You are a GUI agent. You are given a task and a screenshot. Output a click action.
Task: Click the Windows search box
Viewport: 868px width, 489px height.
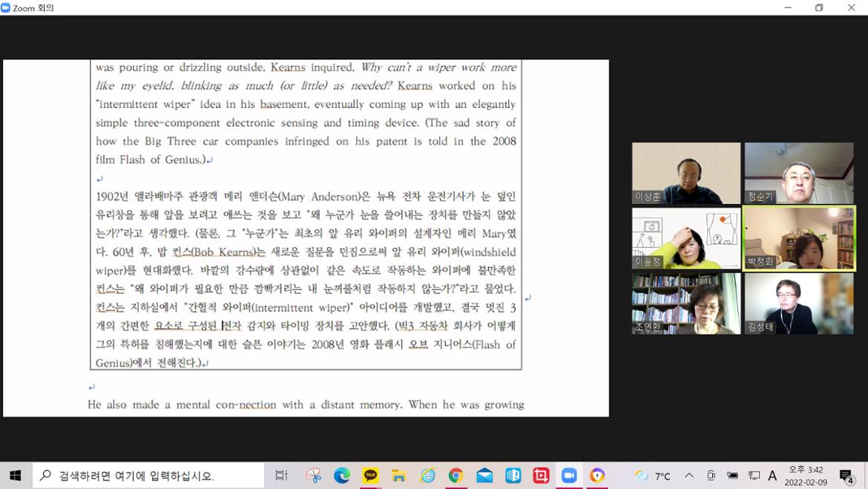click(148, 476)
